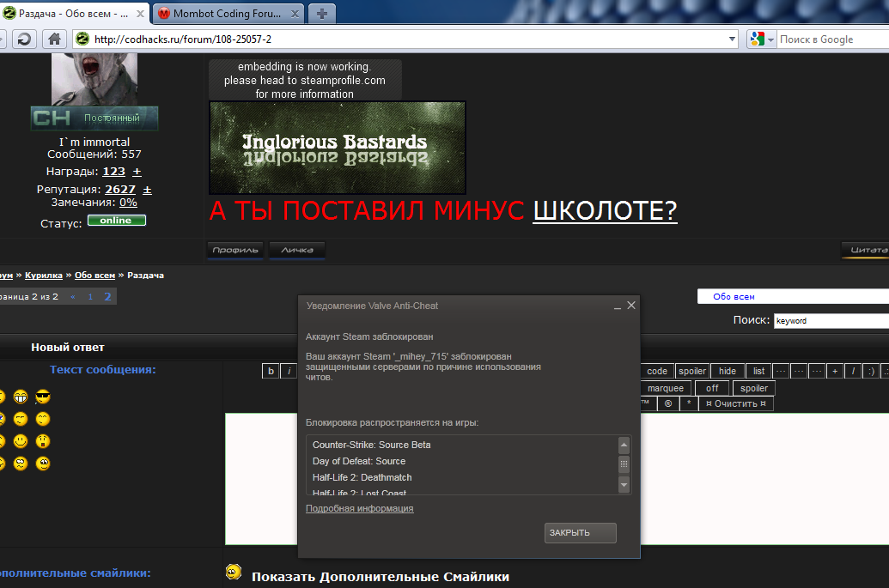Viewport: 889px width, 588px height.
Task: Insert a marquee tag button
Action: [666, 388]
